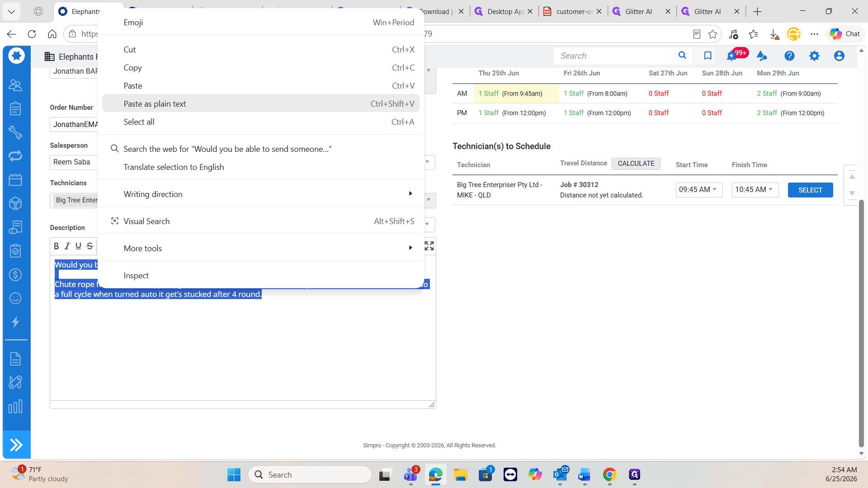868x488 pixels.
Task: Click the Simpro Search input field
Action: click(615, 56)
